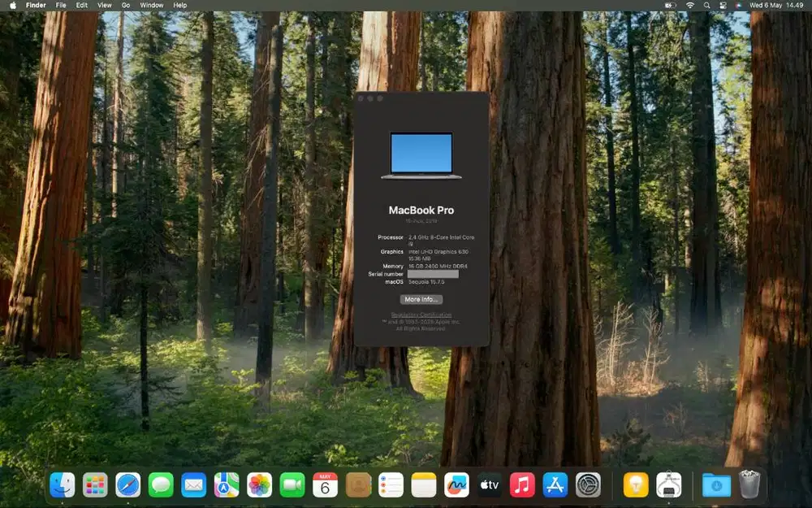Image resolution: width=812 pixels, height=508 pixels.
Task: Open the Apple menu
Action: click(x=13, y=5)
